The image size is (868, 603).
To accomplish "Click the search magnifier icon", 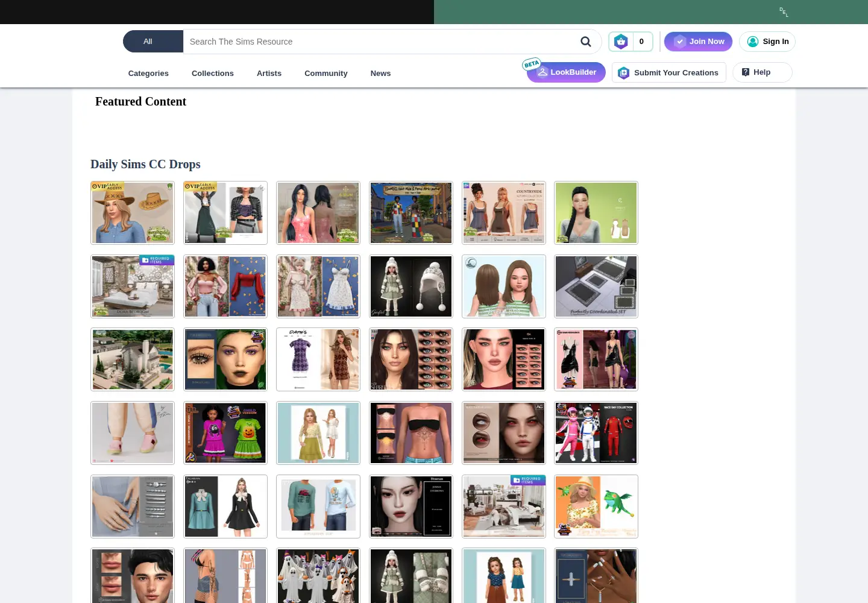I will tap(585, 42).
